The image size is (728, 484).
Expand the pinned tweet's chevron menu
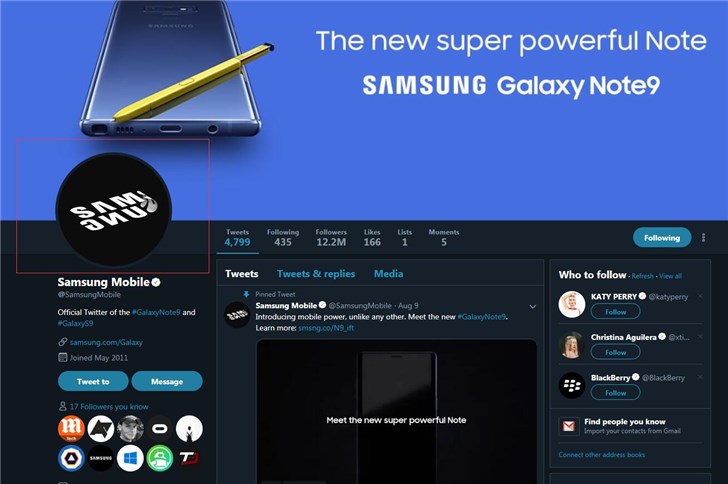(533, 307)
